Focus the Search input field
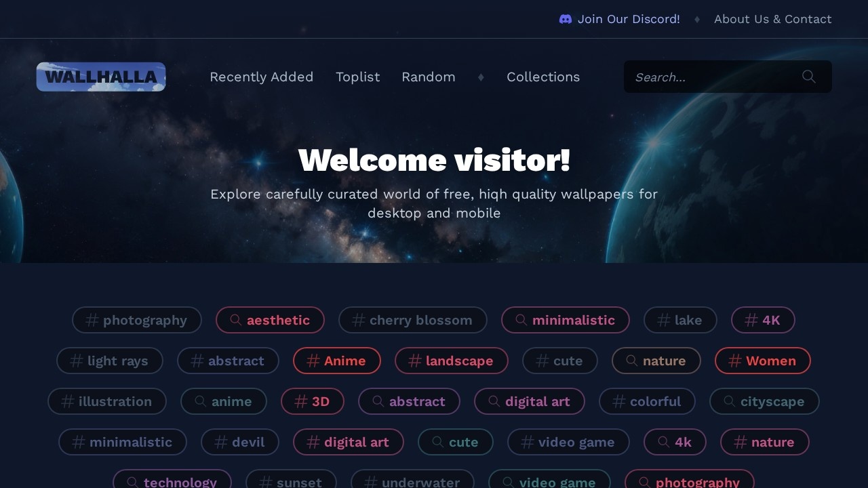 (712, 77)
